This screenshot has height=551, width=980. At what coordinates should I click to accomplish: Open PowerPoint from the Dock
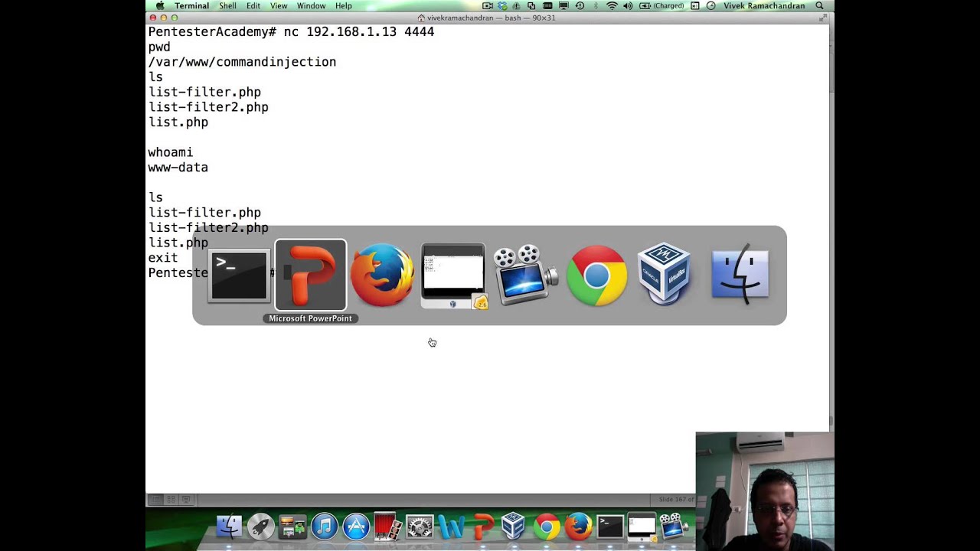click(483, 527)
